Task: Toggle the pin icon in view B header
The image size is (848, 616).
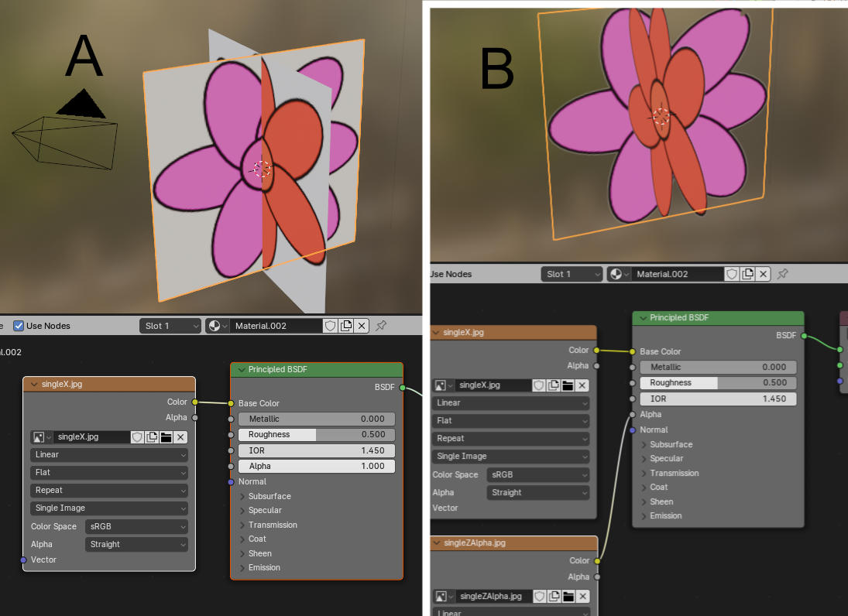Action: (x=783, y=274)
